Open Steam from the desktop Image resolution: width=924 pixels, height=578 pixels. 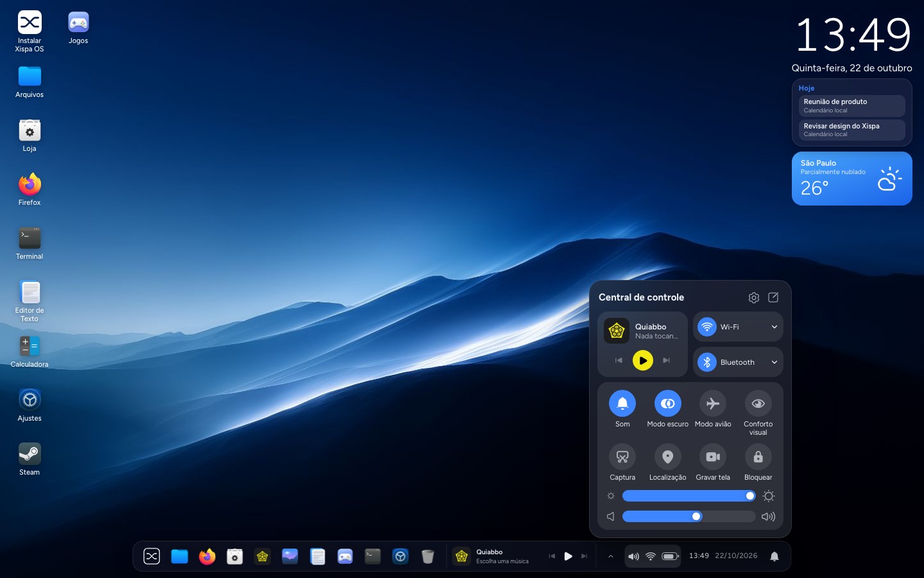point(30,459)
